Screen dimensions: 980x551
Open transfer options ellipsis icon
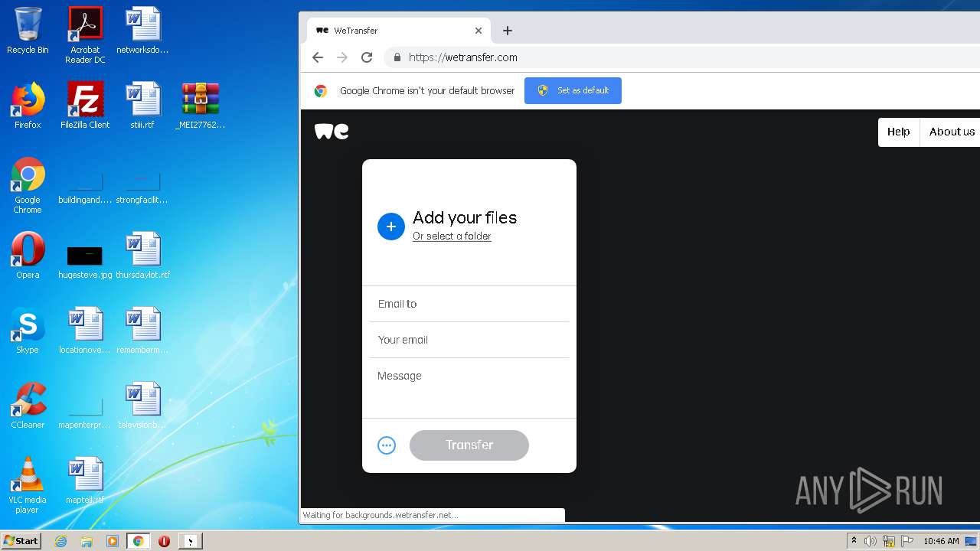coord(387,445)
